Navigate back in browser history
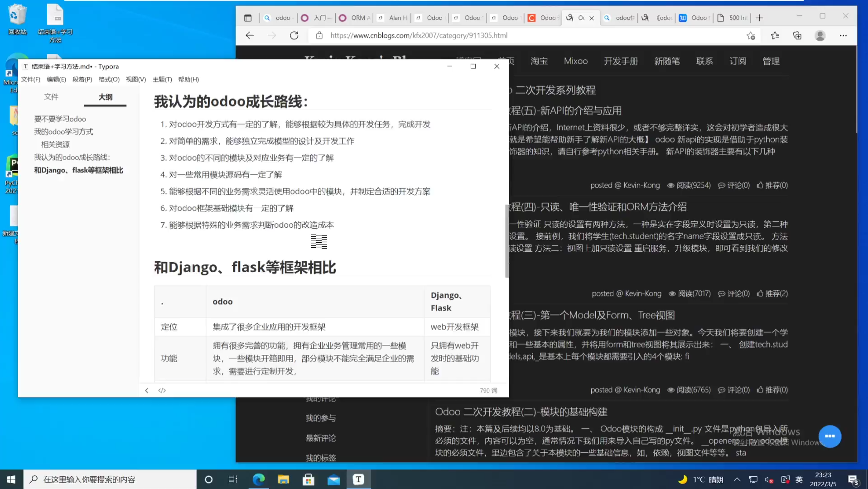 [250, 35]
